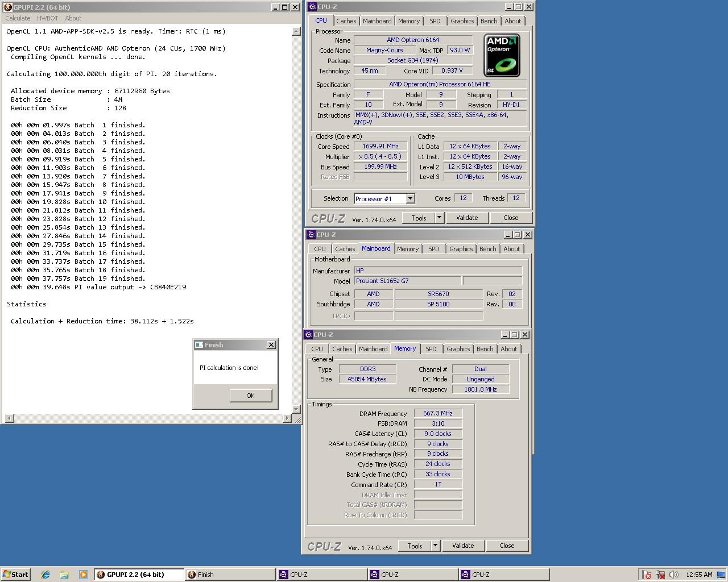Open the Bench tab in the top CPU-Z window
The height and width of the screenshot is (582, 728).
(489, 21)
